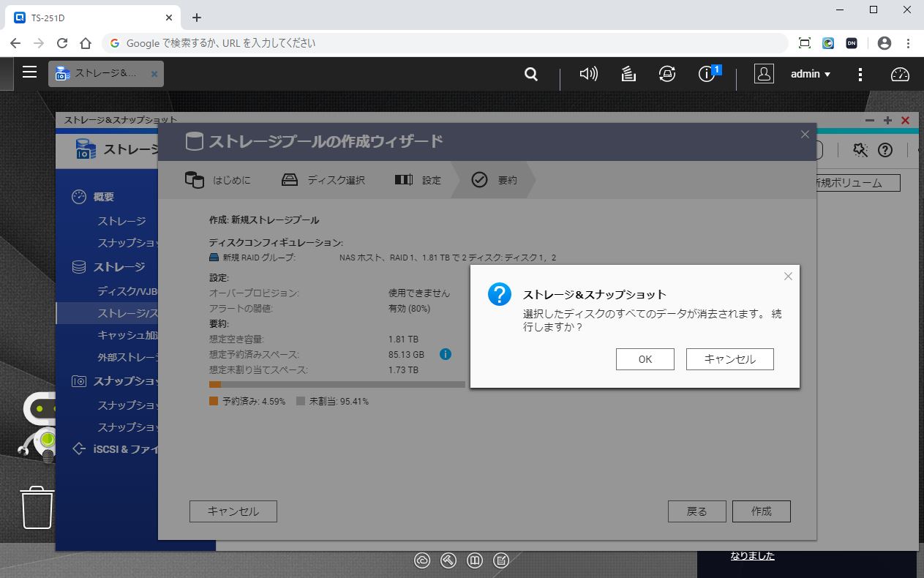Click the ディスク選択 wizard step
The image size is (924, 578).
[323, 180]
